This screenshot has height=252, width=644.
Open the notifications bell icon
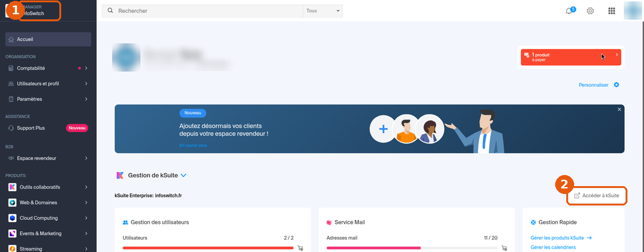[569, 11]
